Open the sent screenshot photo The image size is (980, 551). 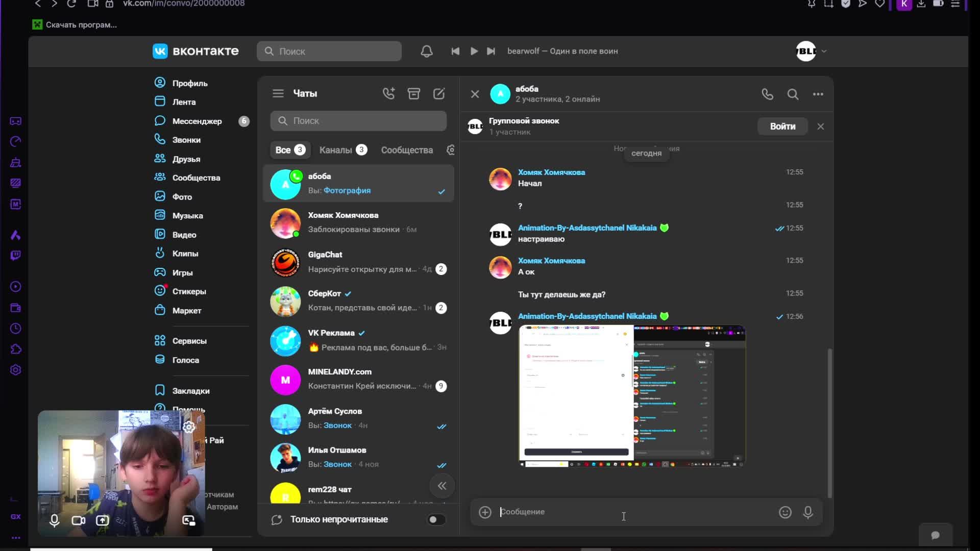632,396
